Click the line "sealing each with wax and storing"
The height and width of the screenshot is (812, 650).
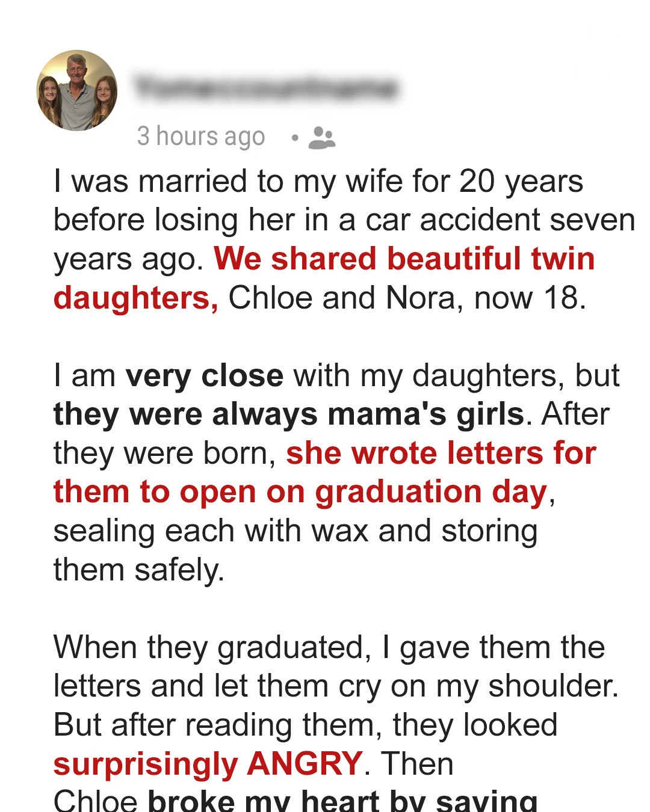pyautogui.click(x=295, y=531)
